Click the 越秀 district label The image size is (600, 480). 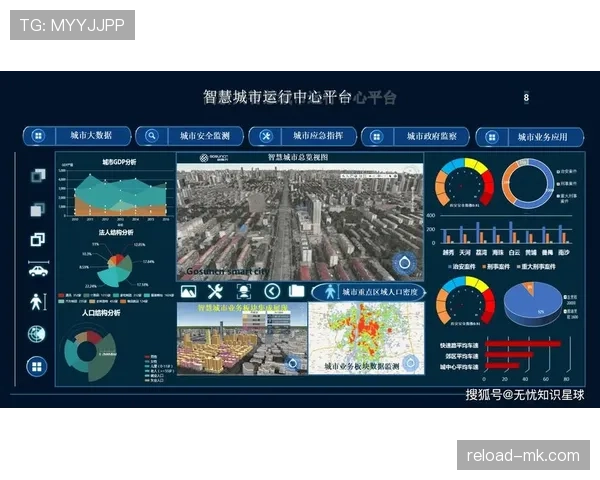pyautogui.click(x=448, y=253)
